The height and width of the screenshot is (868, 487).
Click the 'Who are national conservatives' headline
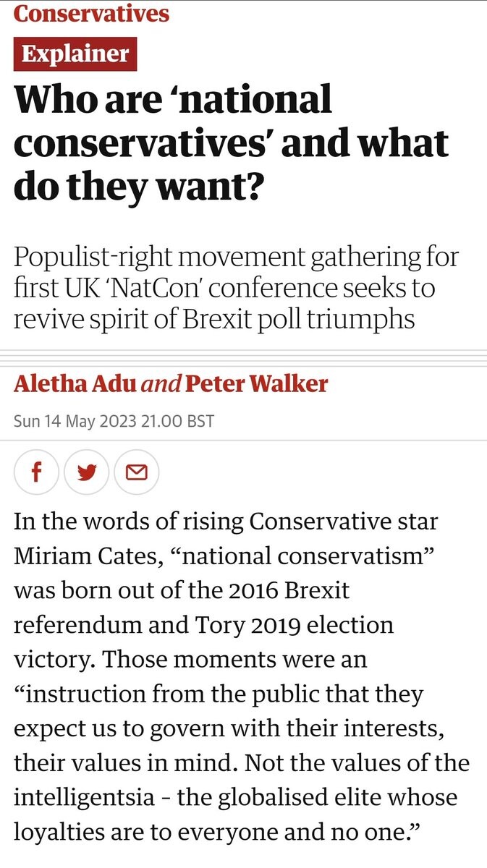(232, 142)
